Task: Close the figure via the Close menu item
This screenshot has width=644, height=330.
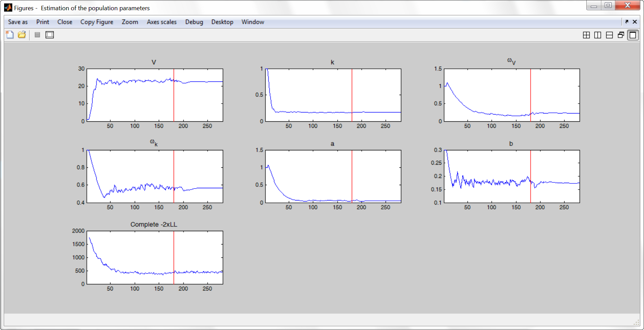Action: 65,22
